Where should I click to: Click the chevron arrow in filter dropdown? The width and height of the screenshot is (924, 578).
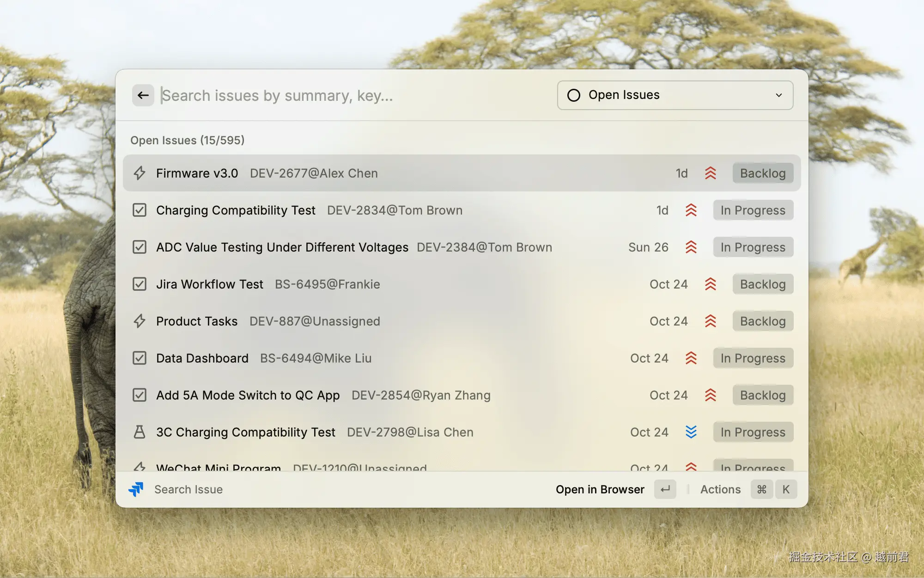[779, 95]
